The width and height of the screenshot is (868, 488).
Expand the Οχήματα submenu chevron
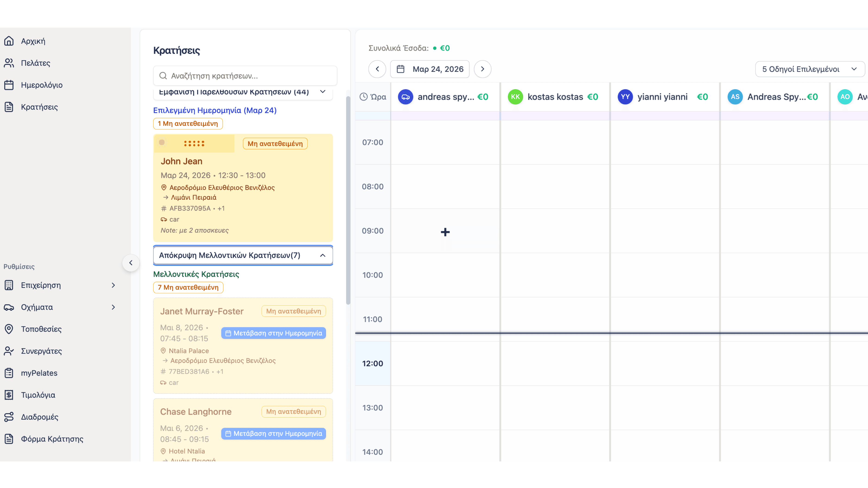(113, 307)
